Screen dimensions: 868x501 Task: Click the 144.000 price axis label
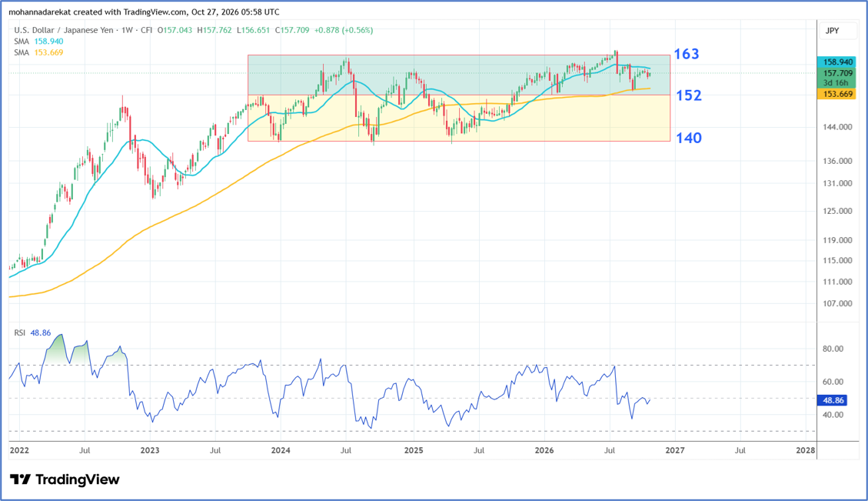click(x=837, y=127)
